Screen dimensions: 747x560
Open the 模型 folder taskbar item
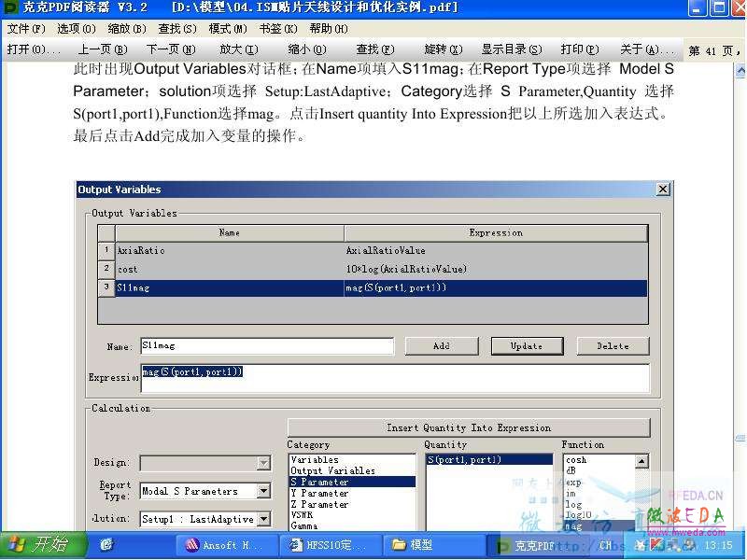(x=433, y=545)
